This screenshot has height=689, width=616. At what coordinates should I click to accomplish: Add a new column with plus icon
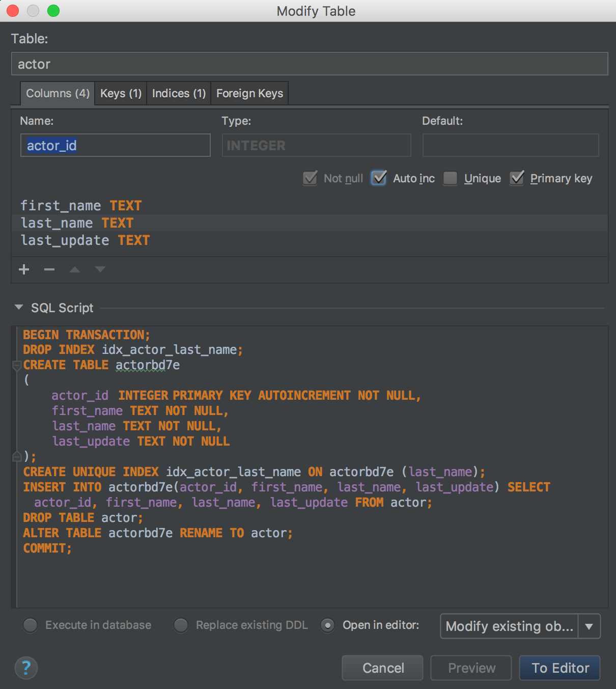[24, 269]
